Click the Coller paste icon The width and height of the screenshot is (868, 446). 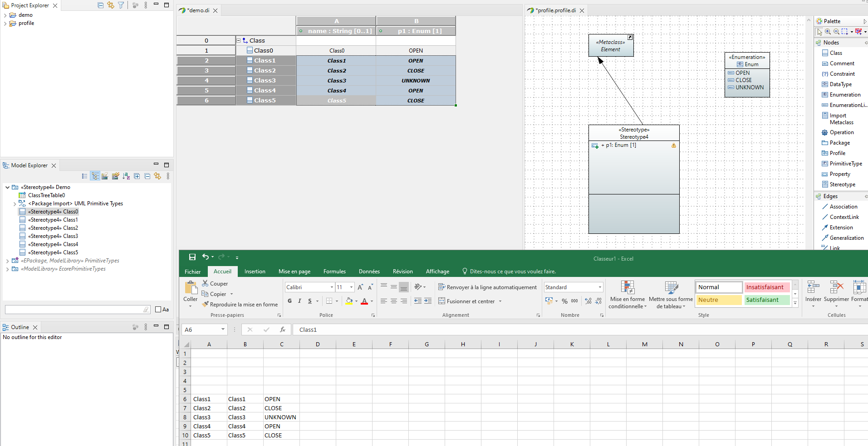[191, 288]
